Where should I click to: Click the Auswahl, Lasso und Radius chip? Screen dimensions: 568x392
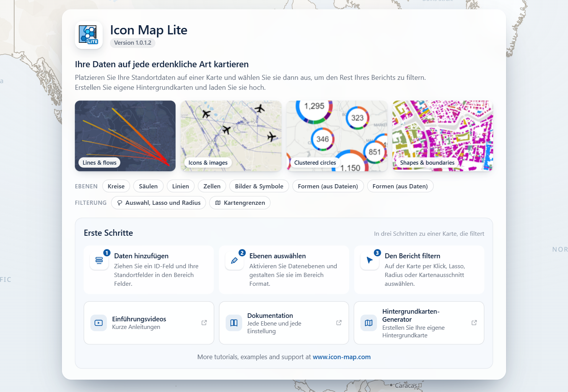coord(159,203)
